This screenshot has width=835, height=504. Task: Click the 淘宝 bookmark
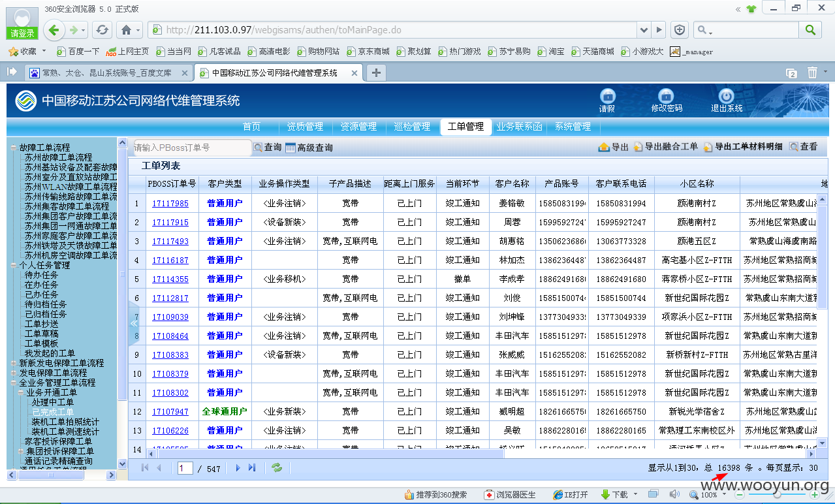tap(552, 52)
